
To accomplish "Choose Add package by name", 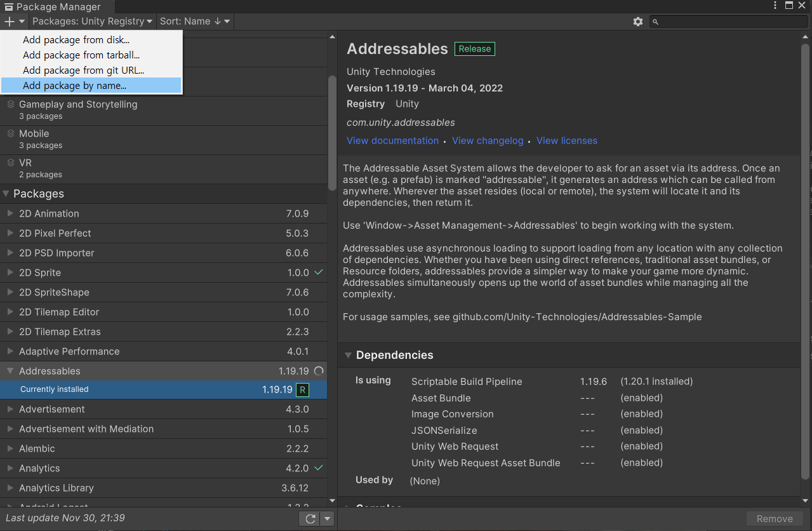I will (x=91, y=86).
